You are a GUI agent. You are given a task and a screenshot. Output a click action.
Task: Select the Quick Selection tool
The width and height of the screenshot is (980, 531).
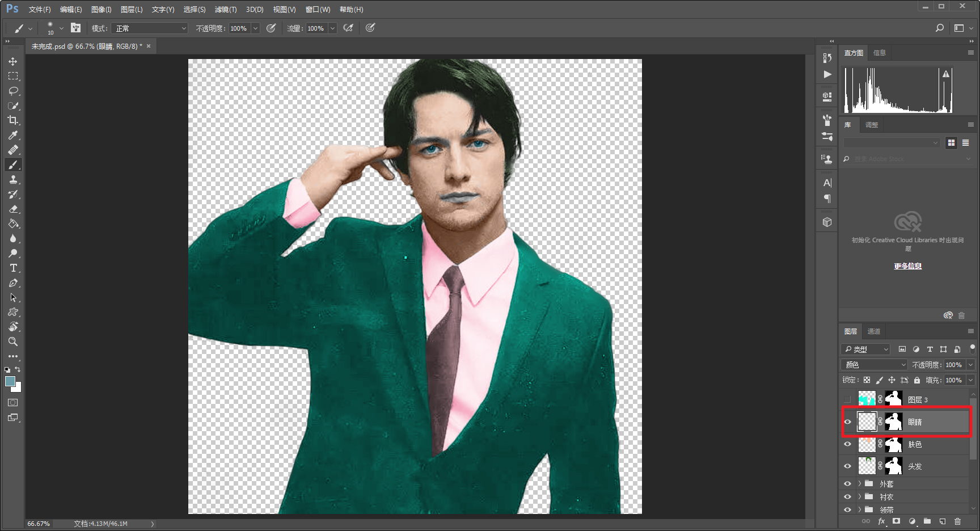(13, 106)
